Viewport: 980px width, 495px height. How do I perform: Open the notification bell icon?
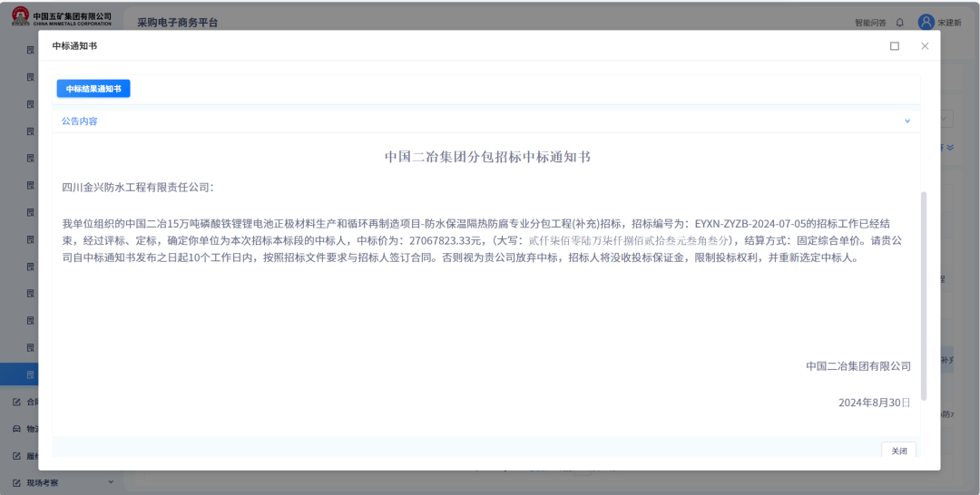tap(900, 23)
